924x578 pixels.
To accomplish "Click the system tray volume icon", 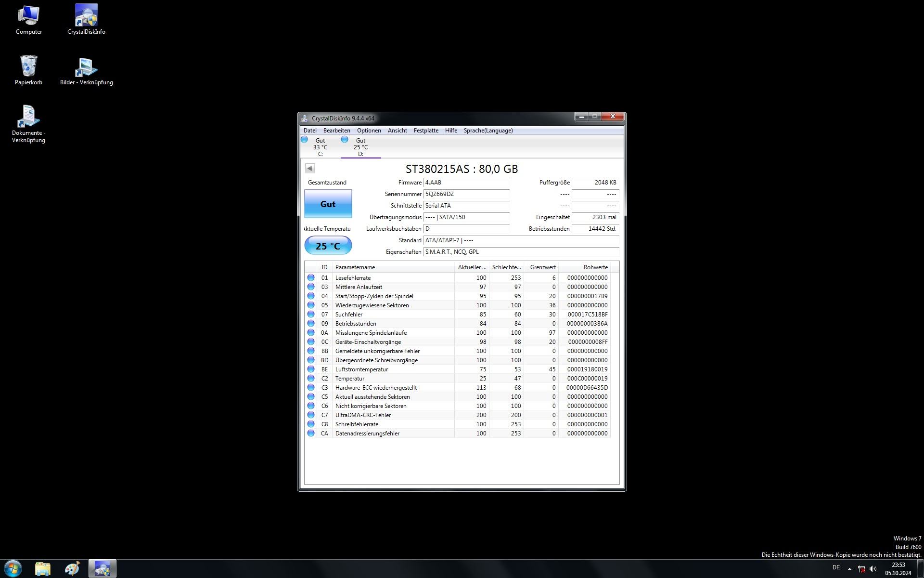I will pos(873,569).
